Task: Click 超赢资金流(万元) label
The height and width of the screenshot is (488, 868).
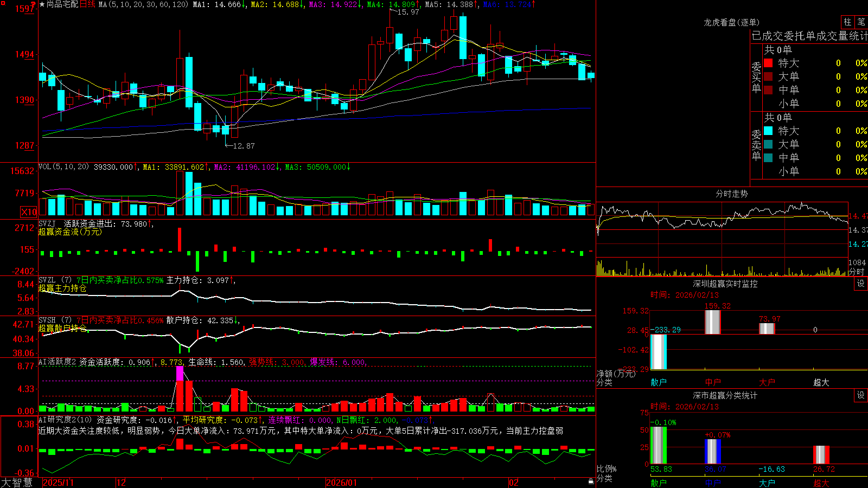Action: 70,232
